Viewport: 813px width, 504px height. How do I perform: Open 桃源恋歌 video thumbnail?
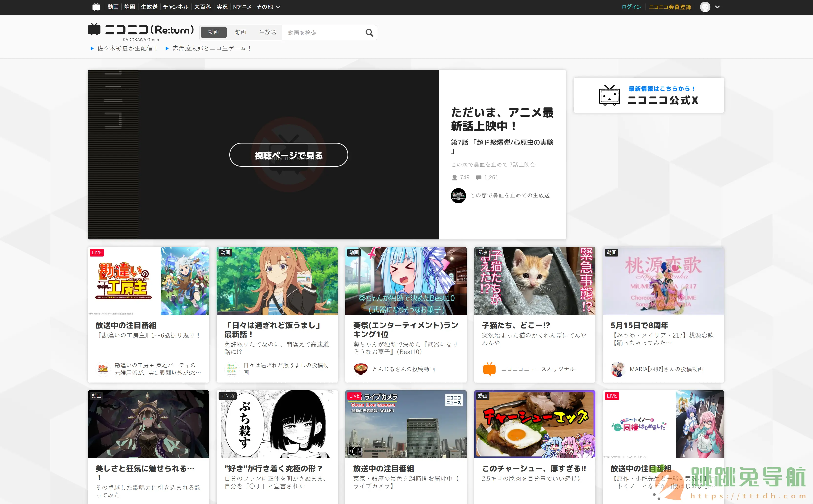[663, 281]
